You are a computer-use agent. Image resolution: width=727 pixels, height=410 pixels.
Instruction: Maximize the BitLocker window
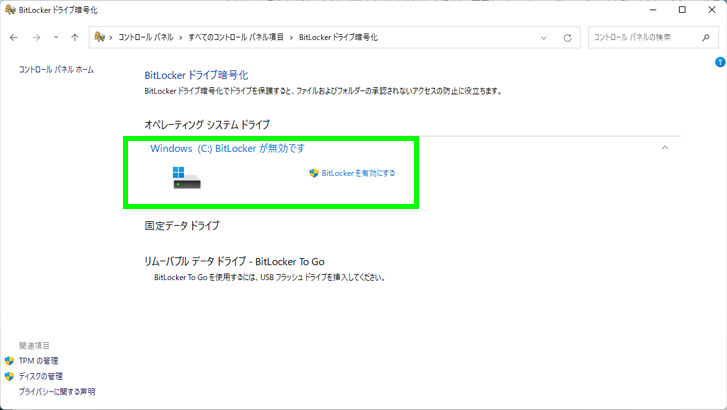click(682, 10)
